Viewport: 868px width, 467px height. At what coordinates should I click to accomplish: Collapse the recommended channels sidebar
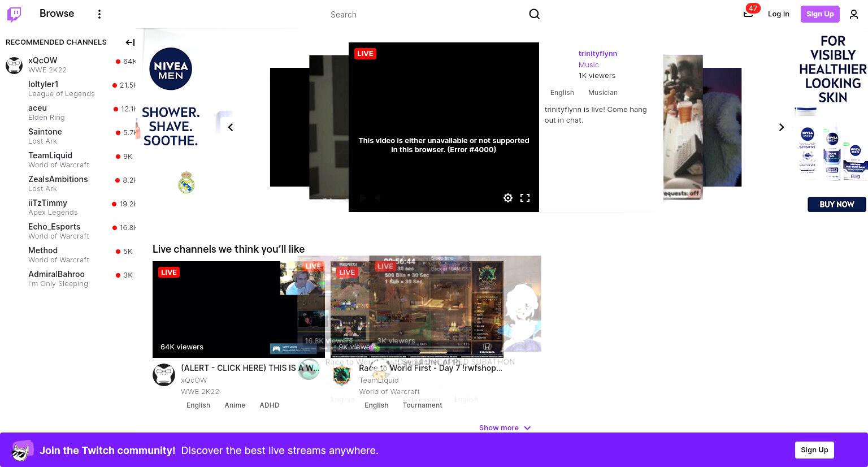pyautogui.click(x=130, y=42)
